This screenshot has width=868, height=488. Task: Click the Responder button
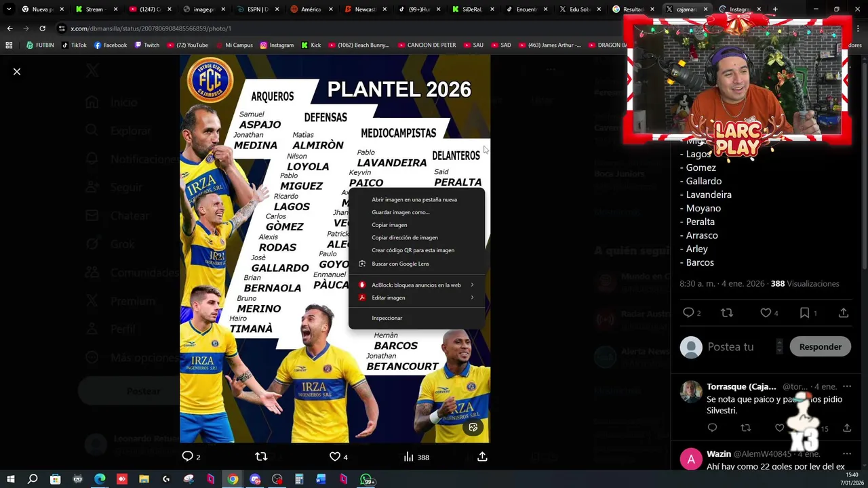(x=820, y=346)
